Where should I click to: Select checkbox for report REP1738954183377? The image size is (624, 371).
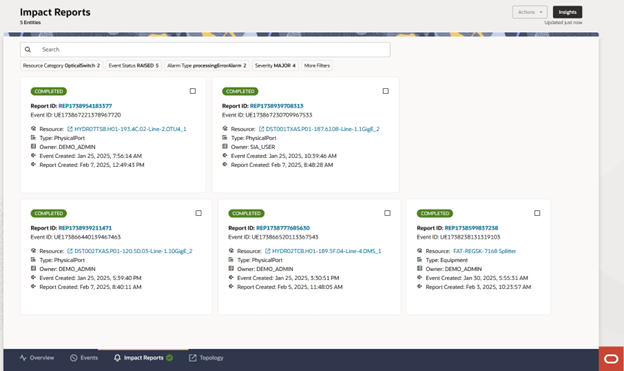pyautogui.click(x=193, y=91)
